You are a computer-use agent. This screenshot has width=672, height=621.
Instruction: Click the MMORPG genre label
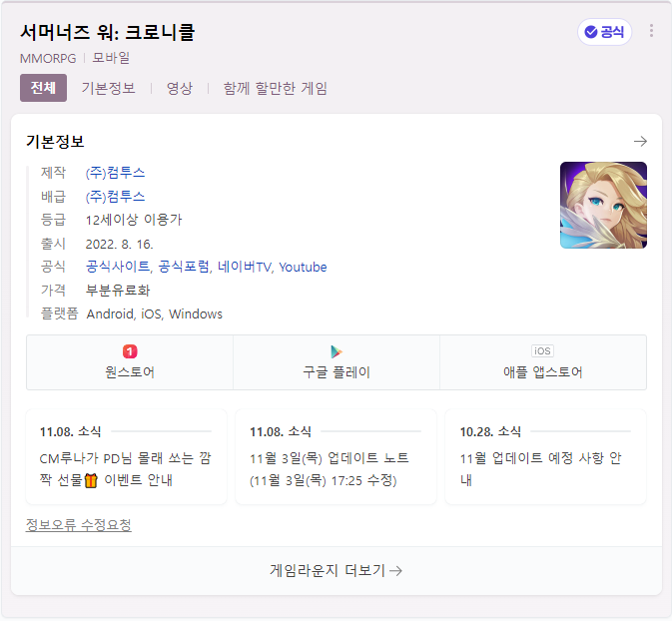(x=48, y=58)
